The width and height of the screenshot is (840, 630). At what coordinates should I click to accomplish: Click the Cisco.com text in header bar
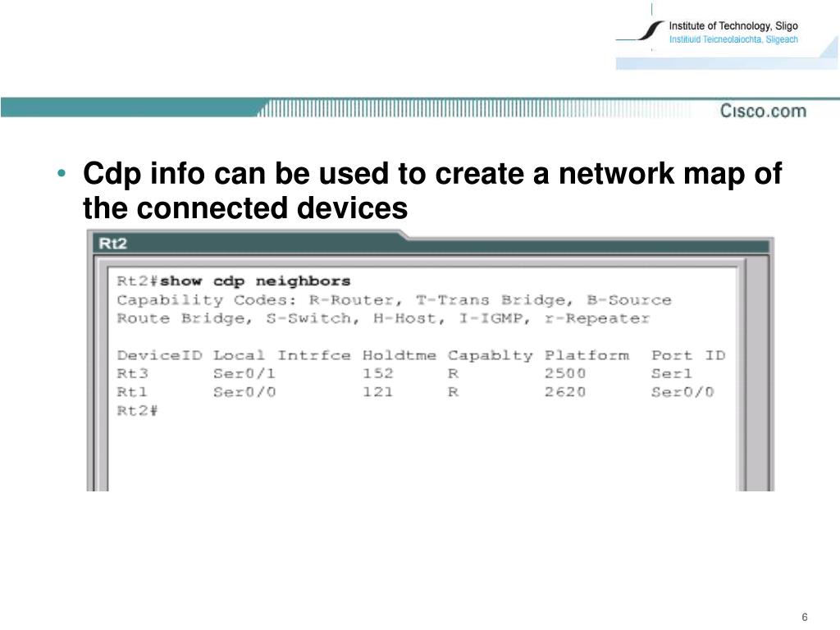763,111
